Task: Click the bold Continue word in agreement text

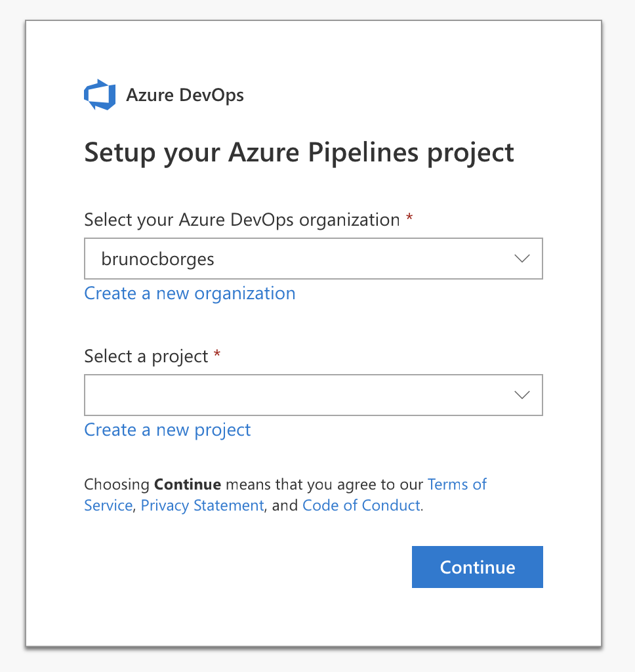Action: pyautogui.click(x=188, y=484)
